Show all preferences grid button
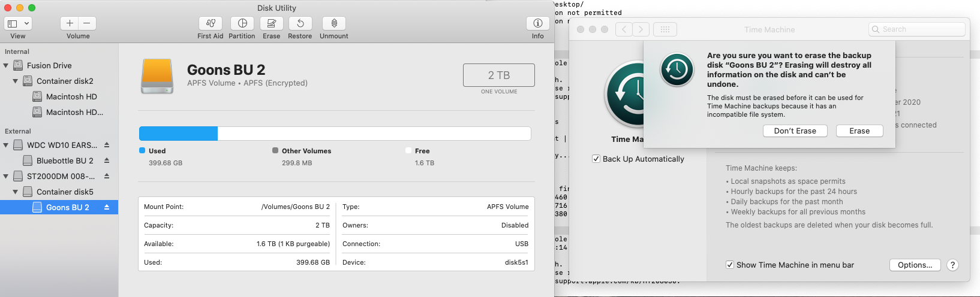980x297 pixels. 665,29
